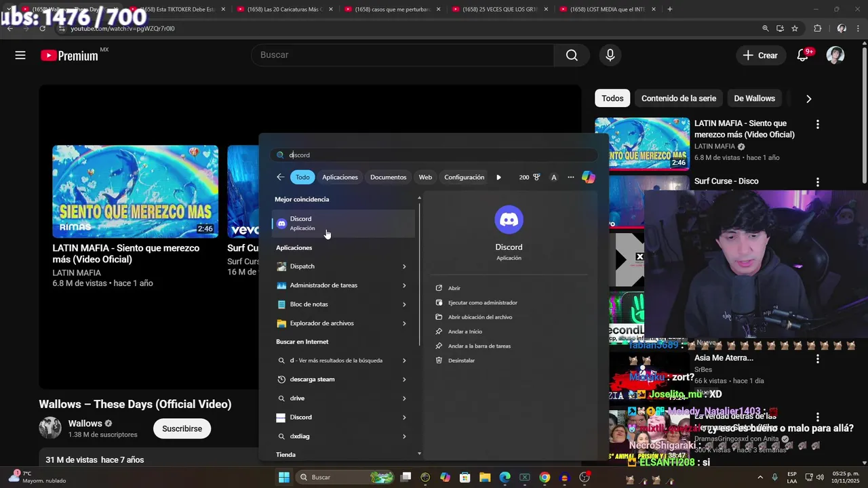This screenshot has width=868, height=488.
Task: Click the Crear button on YouTube
Action: coord(760,56)
